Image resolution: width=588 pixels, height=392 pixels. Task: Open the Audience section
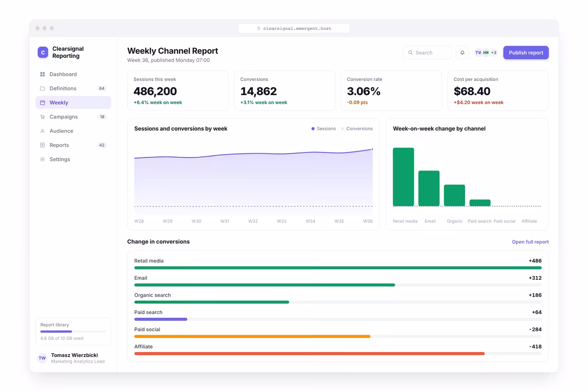73,131
